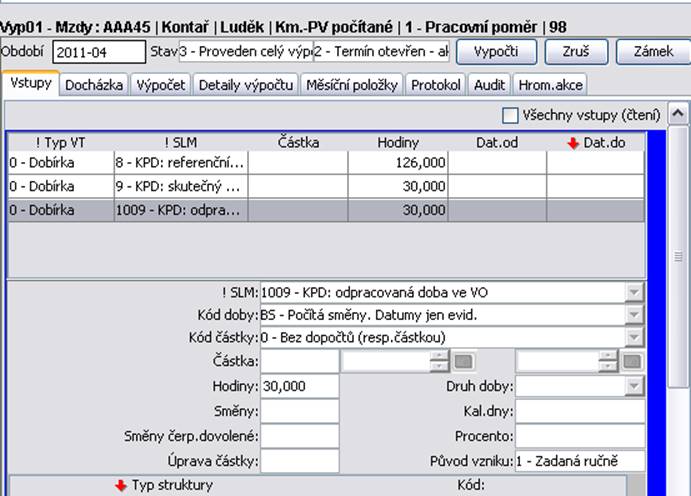Click Původ vzniku field '1 - Zadaná ručně'
Screen dimensions: 691x496
tap(580, 462)
